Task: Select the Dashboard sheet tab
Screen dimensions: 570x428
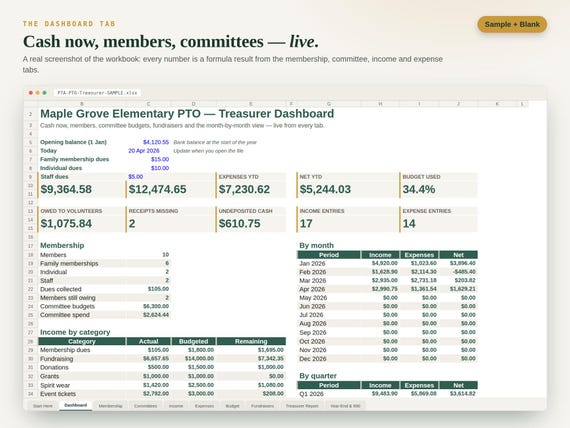Action: coord(76,405)
